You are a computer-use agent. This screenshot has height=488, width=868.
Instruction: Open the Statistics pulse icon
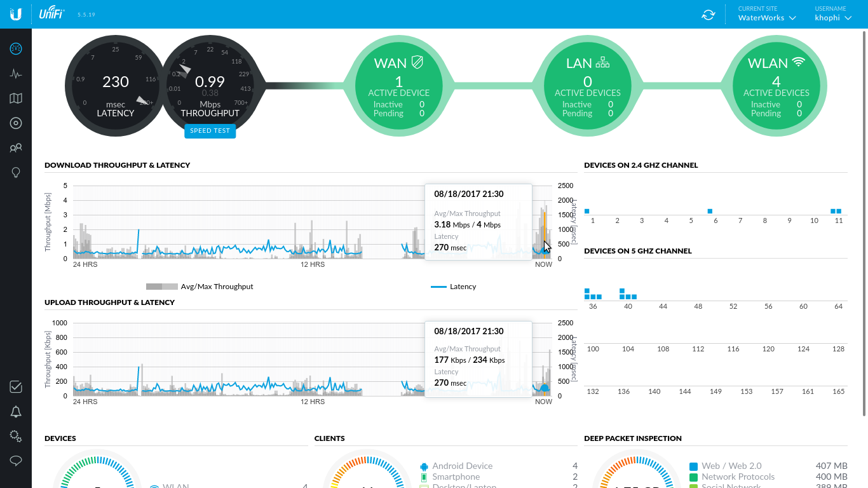[x=16, y=74]
